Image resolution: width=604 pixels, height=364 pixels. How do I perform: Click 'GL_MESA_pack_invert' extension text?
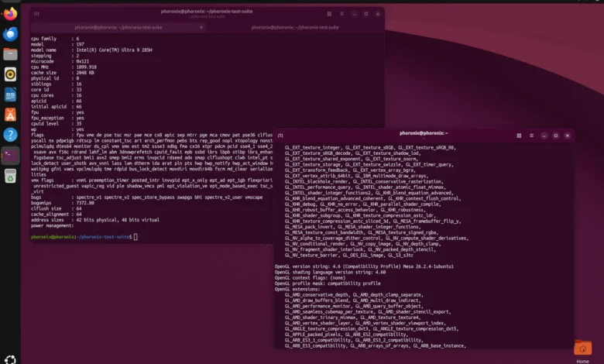click(x=308, y=227)
